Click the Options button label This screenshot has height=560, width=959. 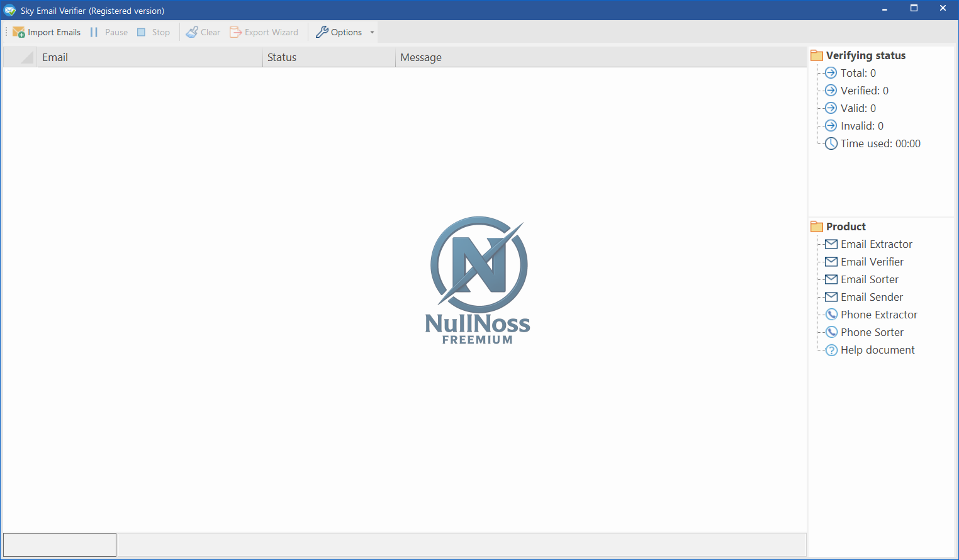[x=346, y=32]
